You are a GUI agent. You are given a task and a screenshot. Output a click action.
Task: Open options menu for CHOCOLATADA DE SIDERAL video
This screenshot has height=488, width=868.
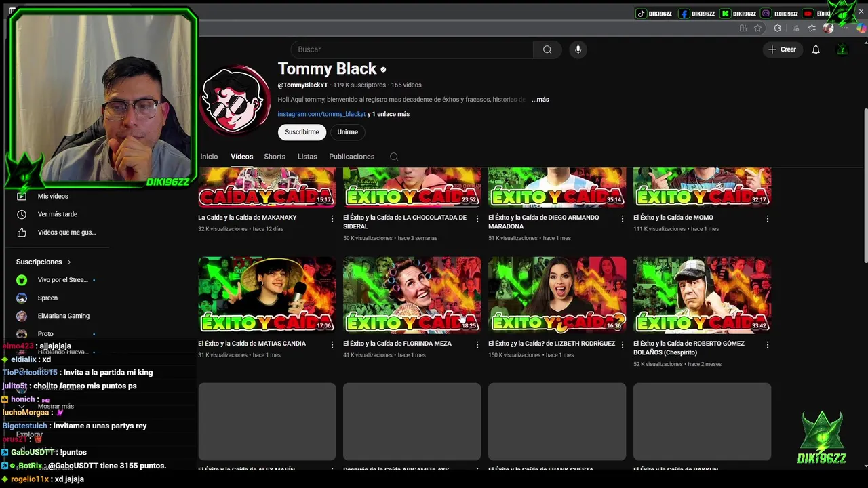tap(477, 219)
